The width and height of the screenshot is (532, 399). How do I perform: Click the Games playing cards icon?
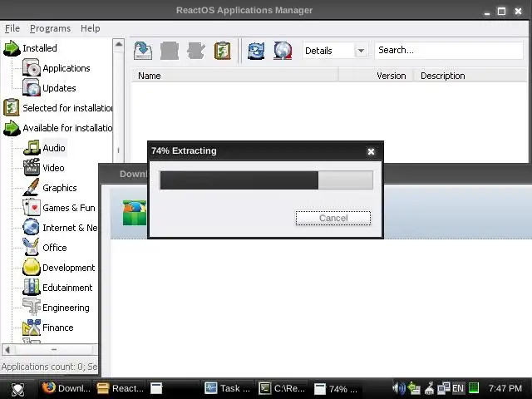tap(32, 208)
